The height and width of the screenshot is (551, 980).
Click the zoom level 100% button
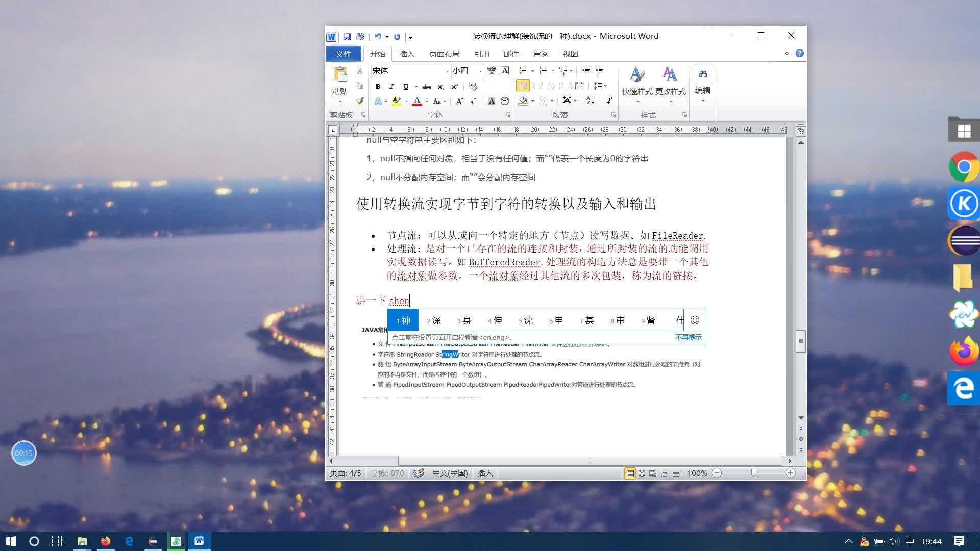point(697,473)
